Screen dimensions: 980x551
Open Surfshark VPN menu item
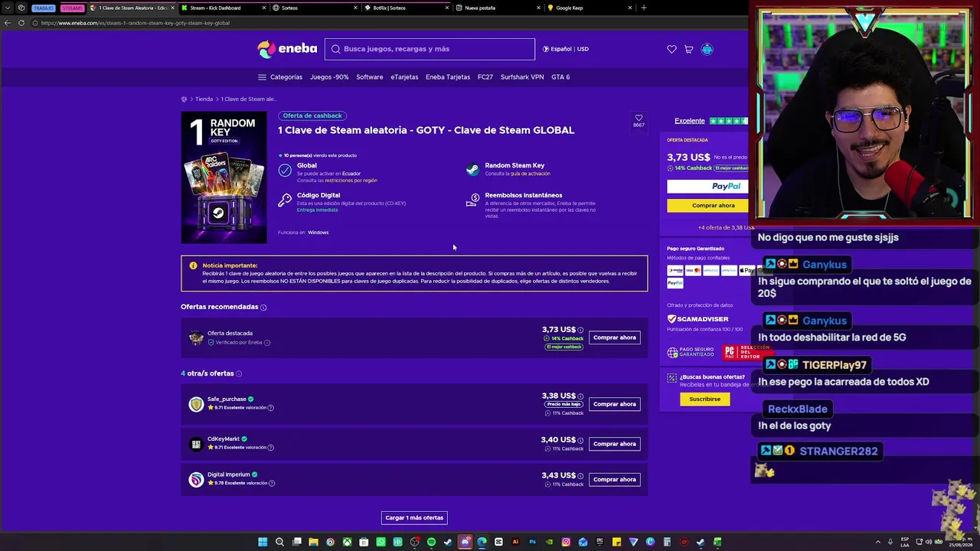click(522, 77)
